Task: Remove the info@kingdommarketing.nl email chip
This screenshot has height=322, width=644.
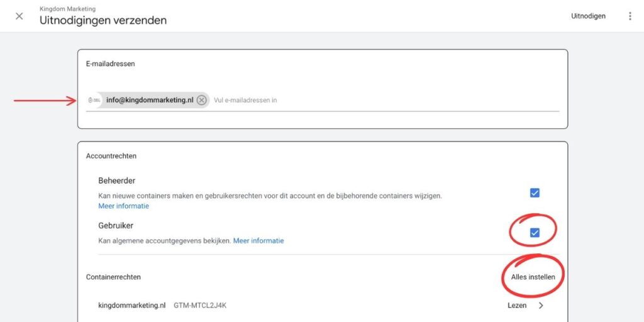Action: click(x=201, y=100)
